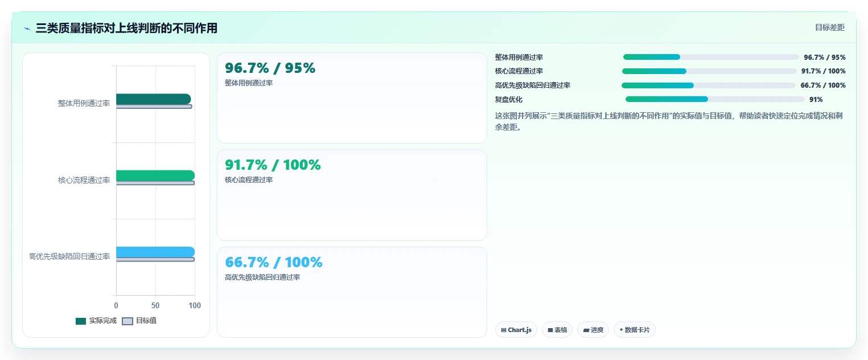Open the 66.7% / 100% data card
The width and height of the screenshot is (868, 360).
(352, 292)
